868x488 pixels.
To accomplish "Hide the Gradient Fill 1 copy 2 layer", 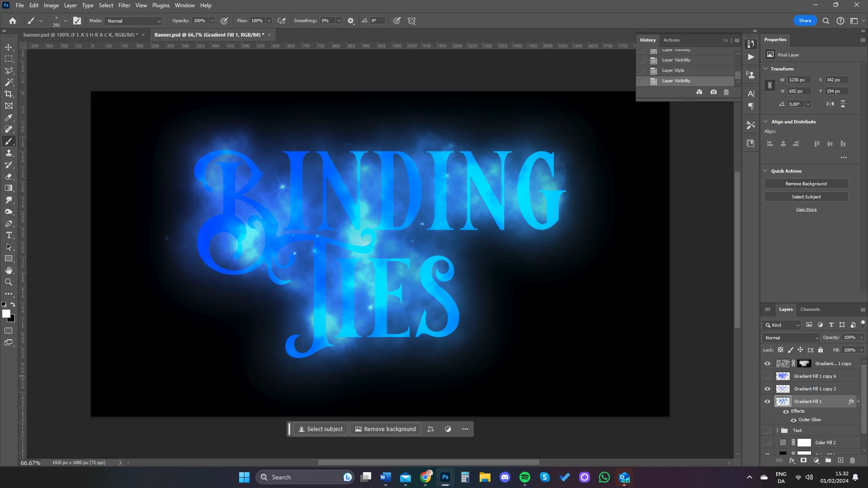I will click(767, 389).
